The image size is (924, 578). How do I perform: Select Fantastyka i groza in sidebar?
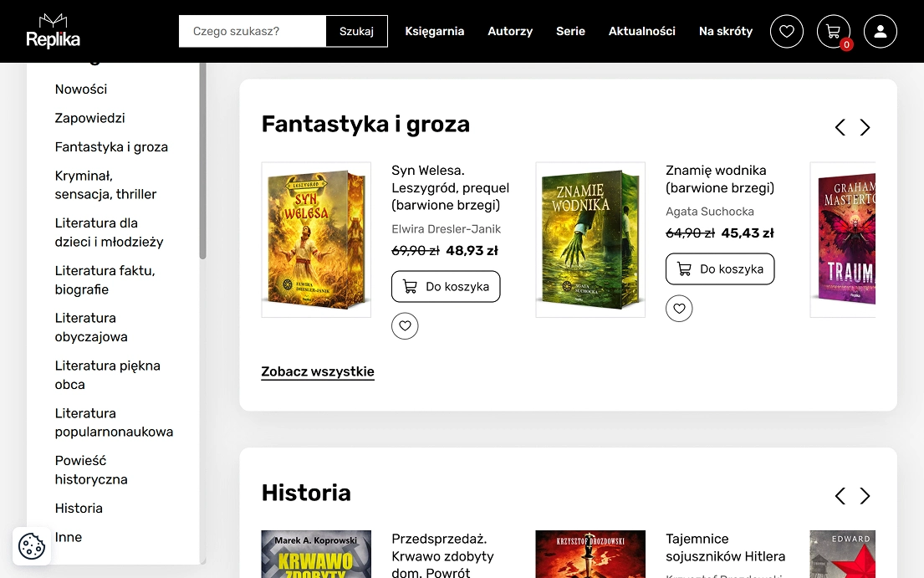[111, 146]
